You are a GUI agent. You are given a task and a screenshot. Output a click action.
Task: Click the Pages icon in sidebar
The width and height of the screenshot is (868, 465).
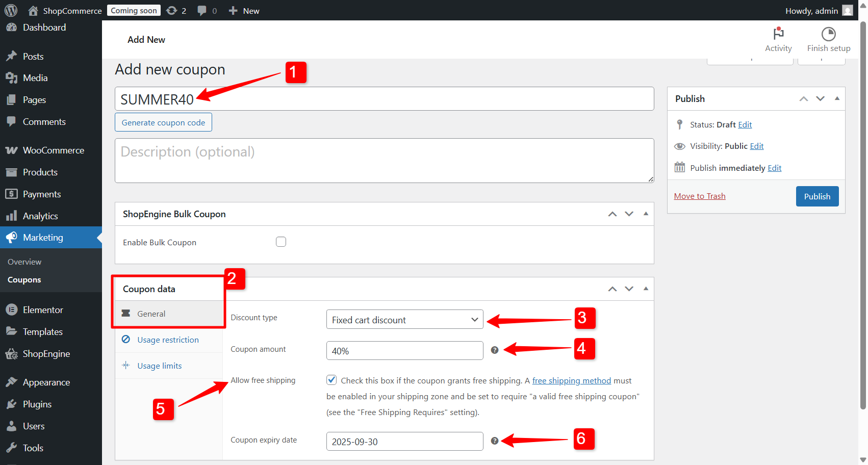[11, 100]
